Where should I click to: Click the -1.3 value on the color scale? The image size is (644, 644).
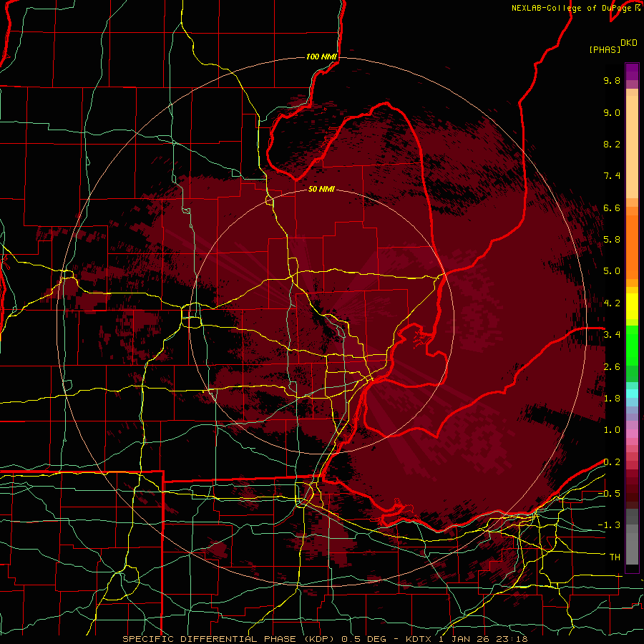pos(609,525)
